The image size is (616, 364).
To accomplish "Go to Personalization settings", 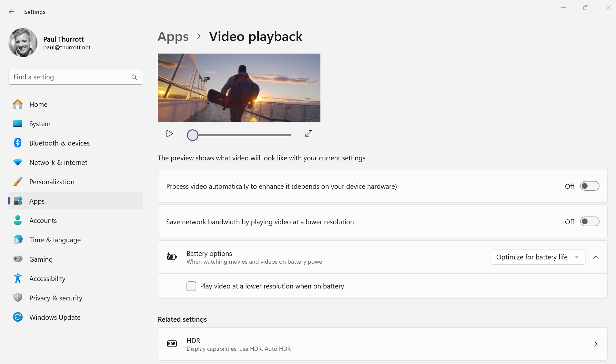I will tap(52, 182).
